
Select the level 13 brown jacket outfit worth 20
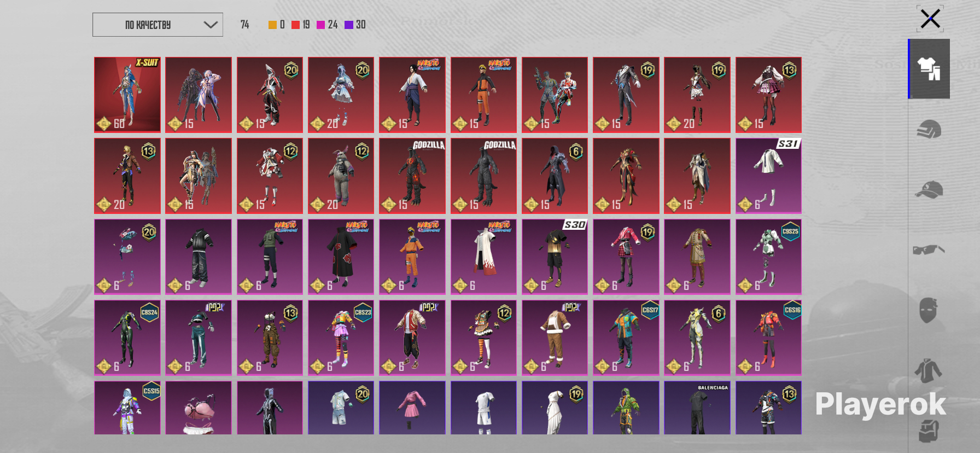[127, 176]
